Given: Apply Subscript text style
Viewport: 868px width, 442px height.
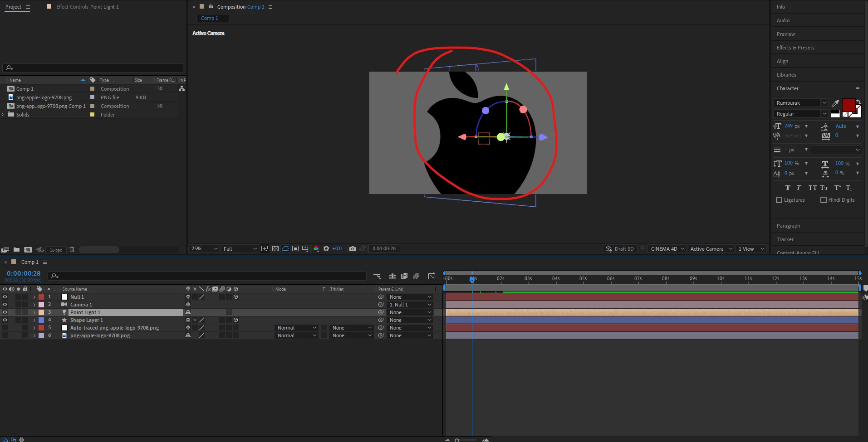Looking at the screenshot, I should click(x=848, y=188).
